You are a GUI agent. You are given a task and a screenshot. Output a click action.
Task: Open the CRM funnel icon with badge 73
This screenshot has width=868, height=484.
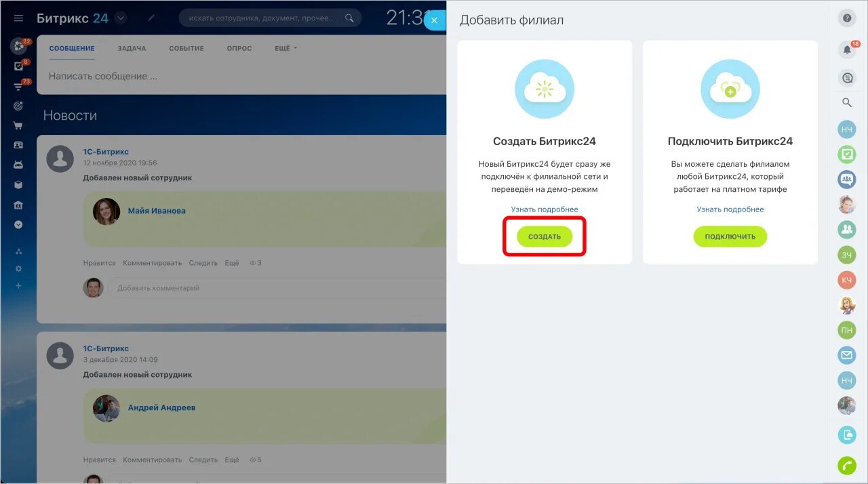[x=19, y=87]
